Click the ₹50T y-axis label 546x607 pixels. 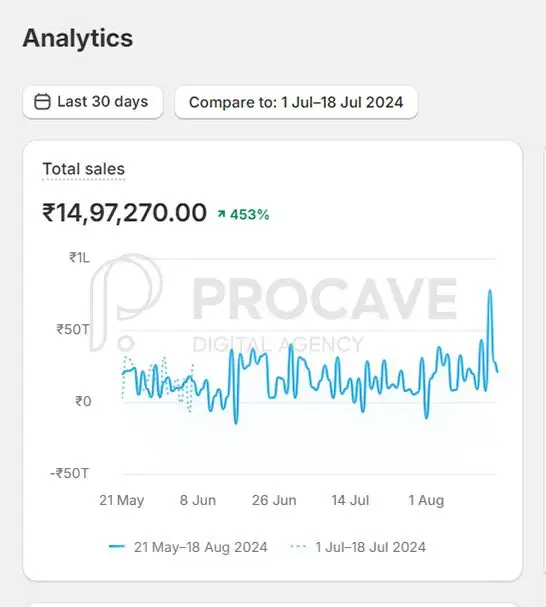coord(73,329)
